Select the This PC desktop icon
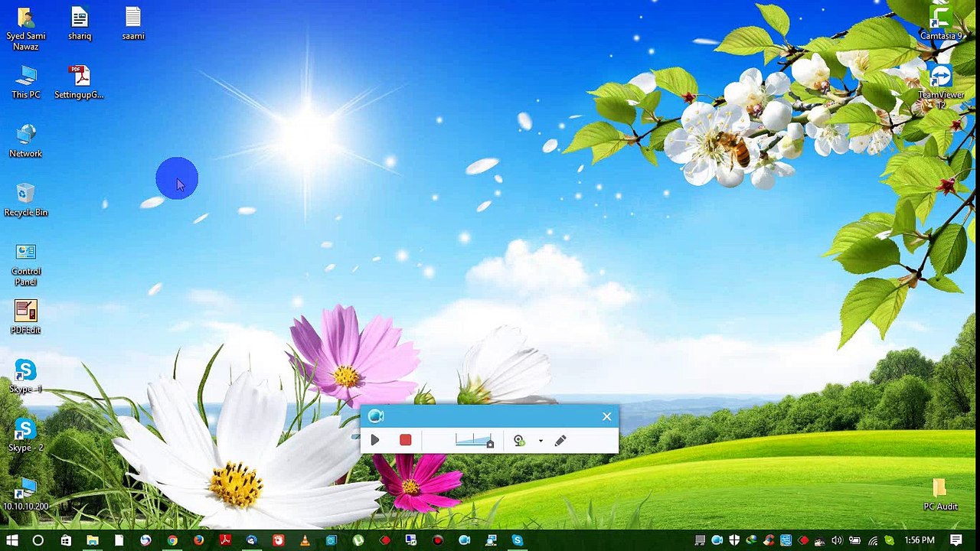The width and height of the screenshot is (980, 551). point(25,83)
